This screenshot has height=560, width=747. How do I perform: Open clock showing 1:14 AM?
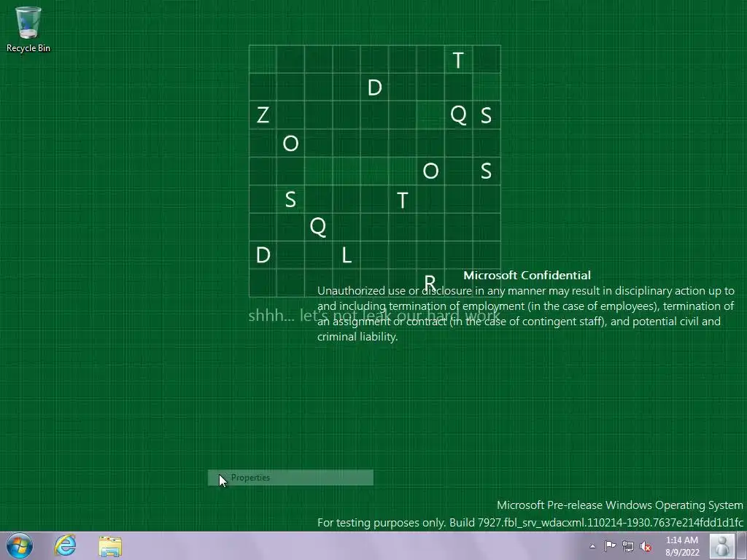coord(682,546)
